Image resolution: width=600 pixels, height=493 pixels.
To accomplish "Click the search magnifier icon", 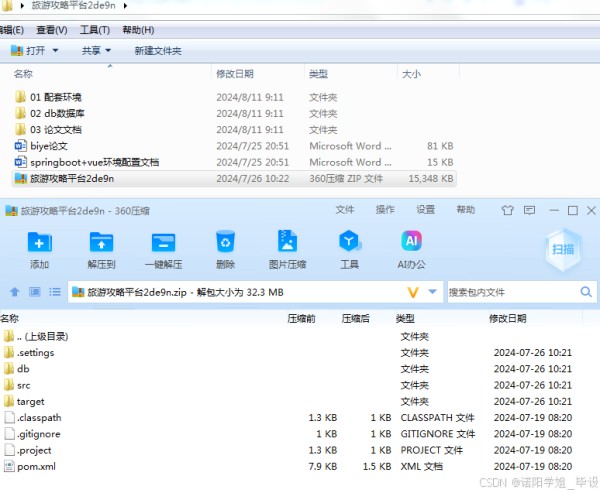I will pyautogui.click(x=586, y=292).
